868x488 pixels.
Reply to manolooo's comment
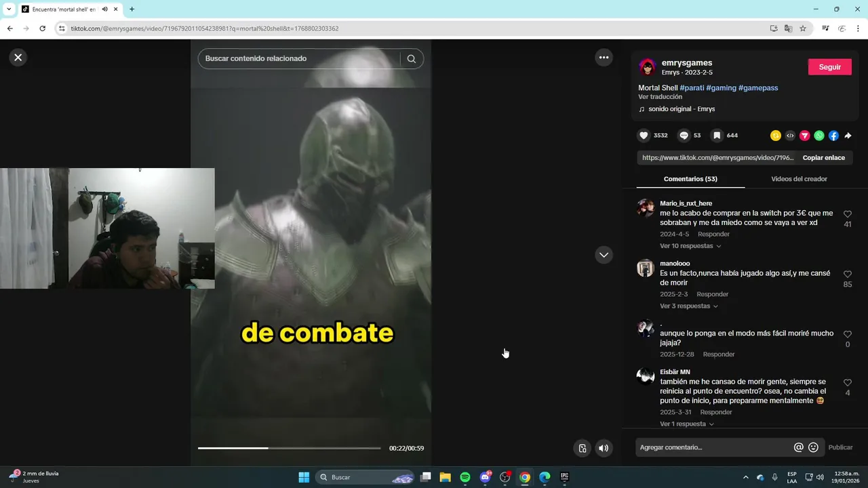click(712, 295)
